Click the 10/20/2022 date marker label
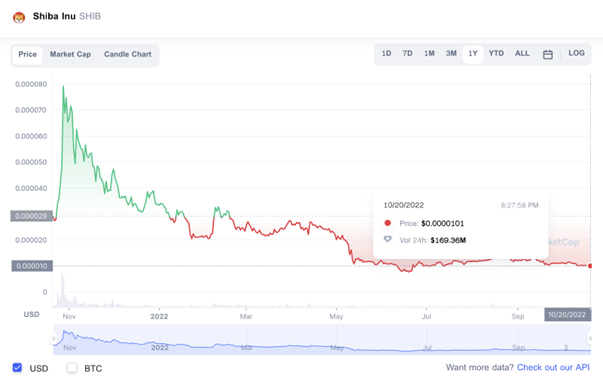 click(567, 314)
